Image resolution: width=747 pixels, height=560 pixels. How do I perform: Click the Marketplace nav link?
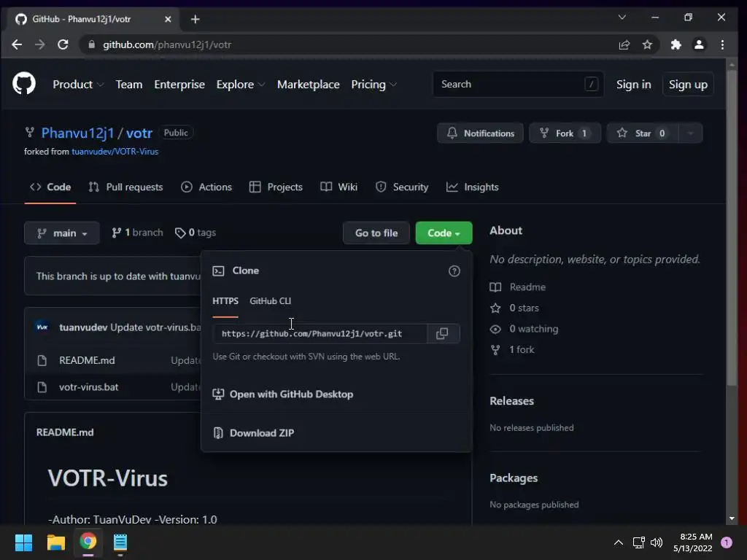click(x=309, y=85)
